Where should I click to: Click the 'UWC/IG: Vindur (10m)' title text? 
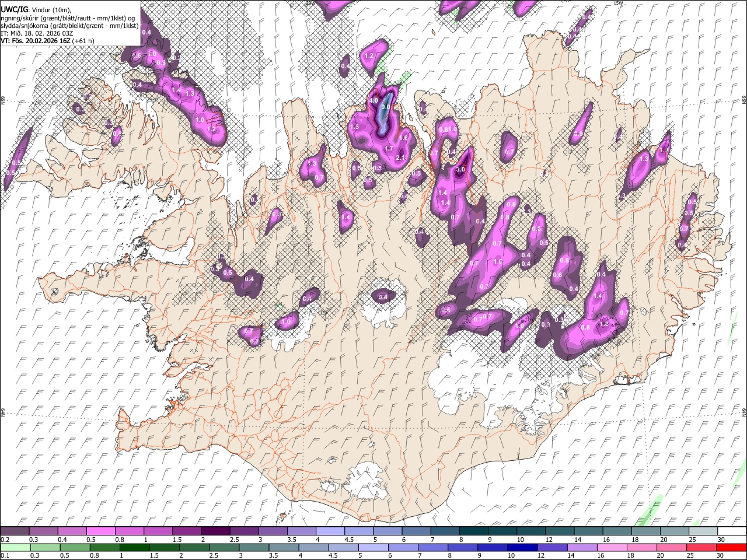click(36, 10)
